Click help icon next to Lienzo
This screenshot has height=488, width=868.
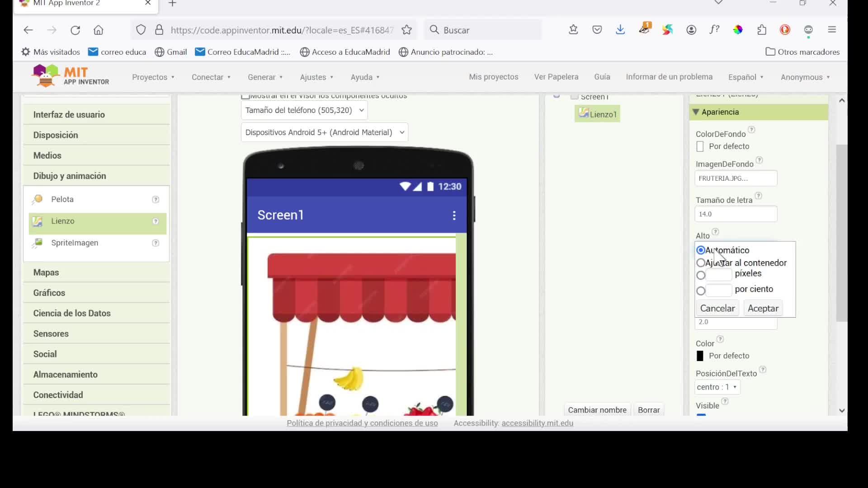[156, 221]
